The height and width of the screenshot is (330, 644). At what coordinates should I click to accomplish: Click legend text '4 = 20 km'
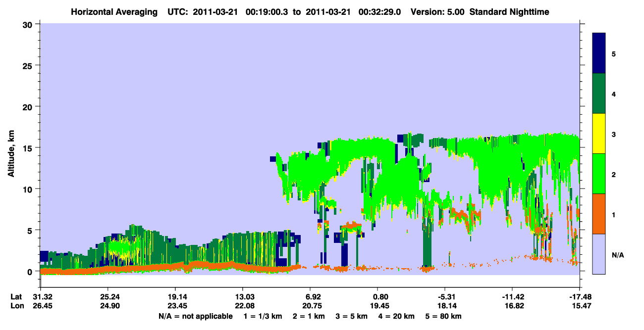[x=397, y=316]
